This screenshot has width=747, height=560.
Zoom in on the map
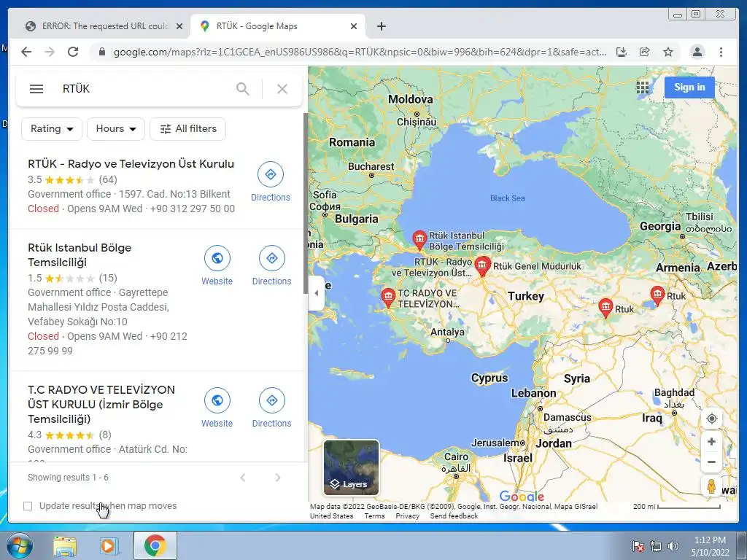711,442
